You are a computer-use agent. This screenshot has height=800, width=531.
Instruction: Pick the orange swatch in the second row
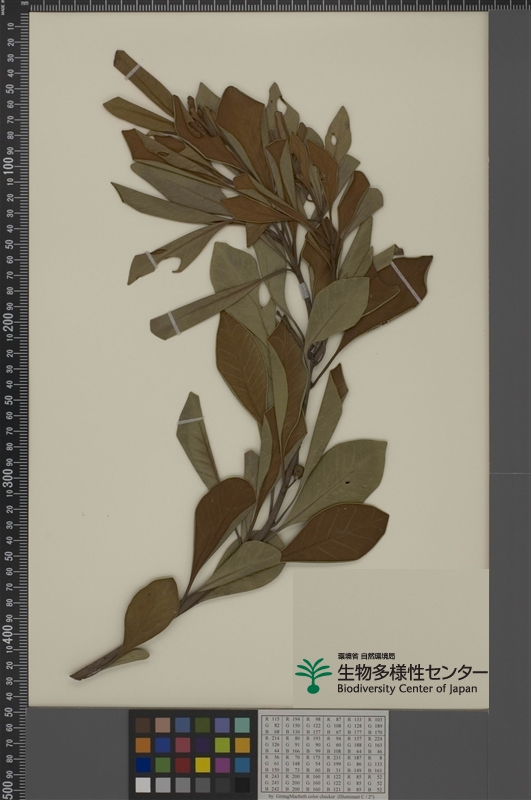pyautogui.click(x=143, y=745)
